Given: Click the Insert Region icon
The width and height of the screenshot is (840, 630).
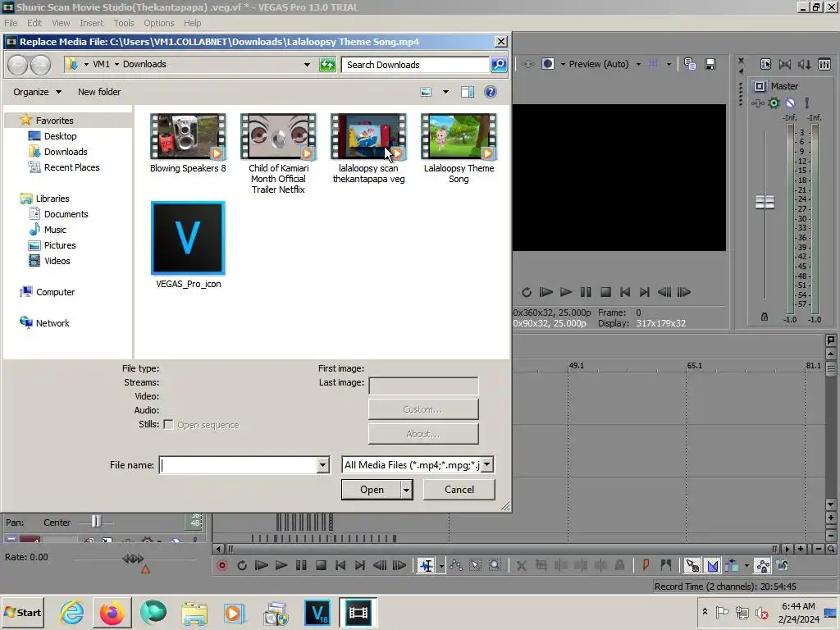Looking at the screenshot, I should coord(666,565).
